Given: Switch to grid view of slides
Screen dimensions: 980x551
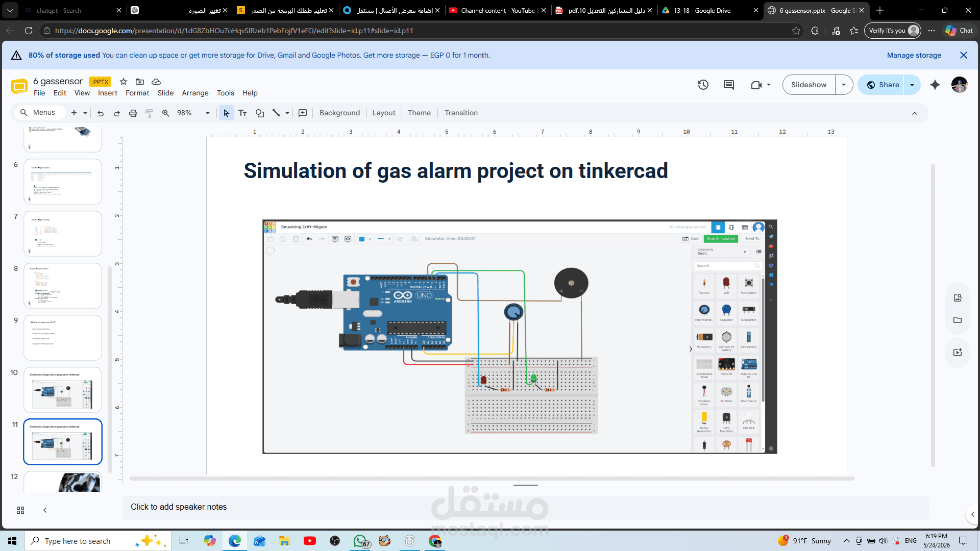Looking at the screenshot, I should 20,510.
